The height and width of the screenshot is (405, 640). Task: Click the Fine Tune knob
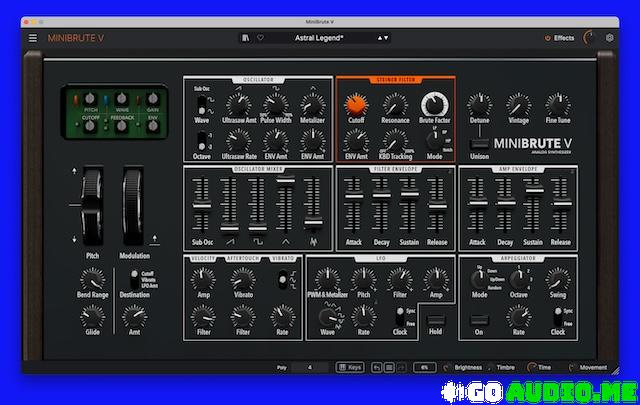point(558,105)
